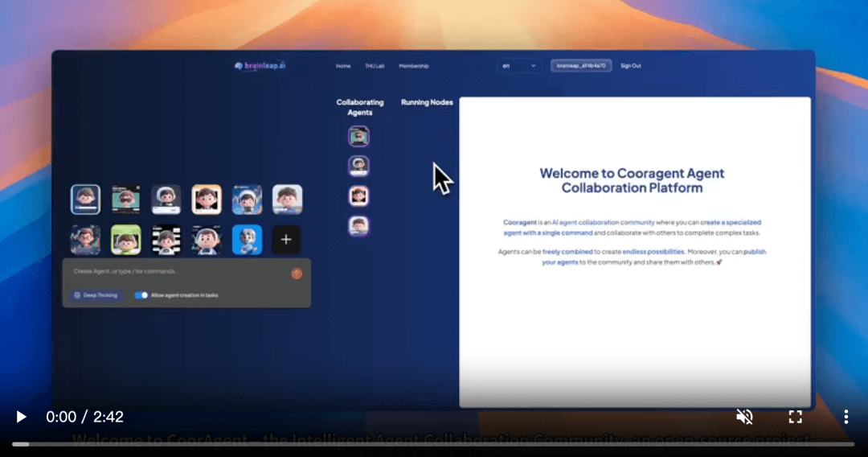
Task: Open video more options menu
Action: tap(845, 417)
